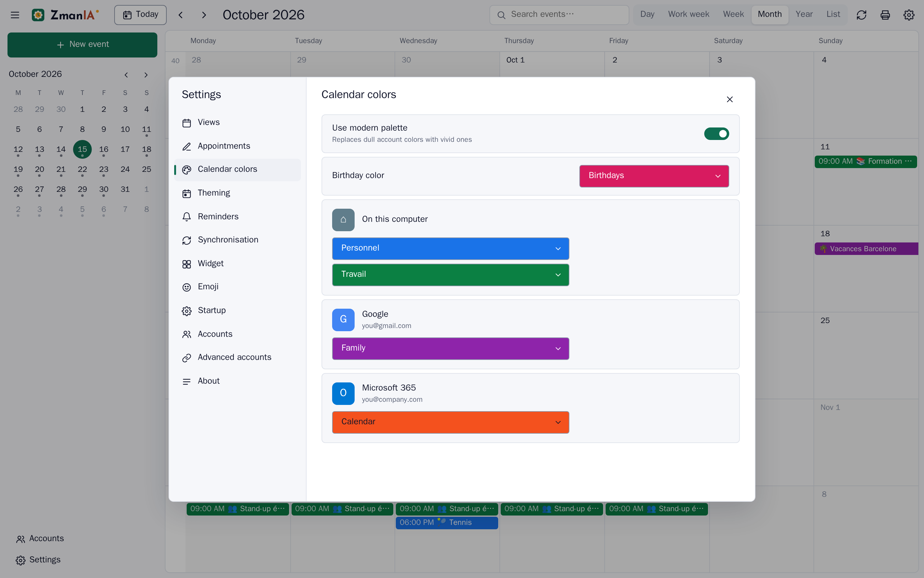Open About settings section
The image size is (924, 578).
click(238, 381)
